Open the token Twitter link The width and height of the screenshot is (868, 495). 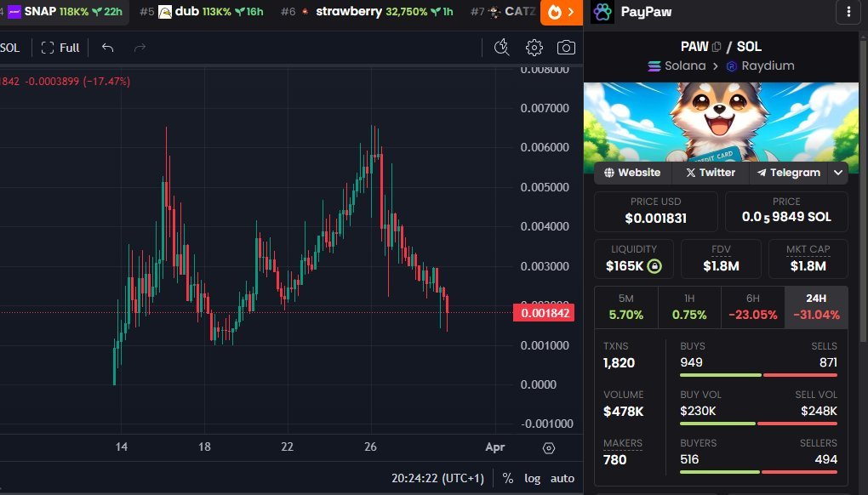coord(711,173)
